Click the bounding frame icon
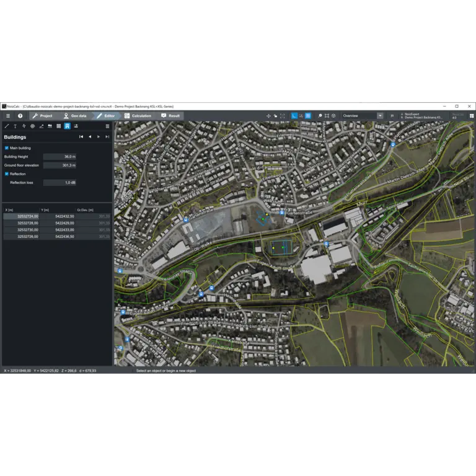Viewport: 476px width, 476px height. pos(327,116)
